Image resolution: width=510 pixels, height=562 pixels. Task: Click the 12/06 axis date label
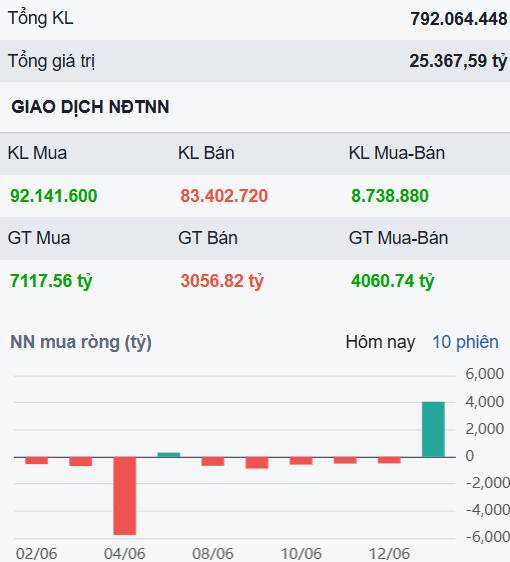coord(389,554)
